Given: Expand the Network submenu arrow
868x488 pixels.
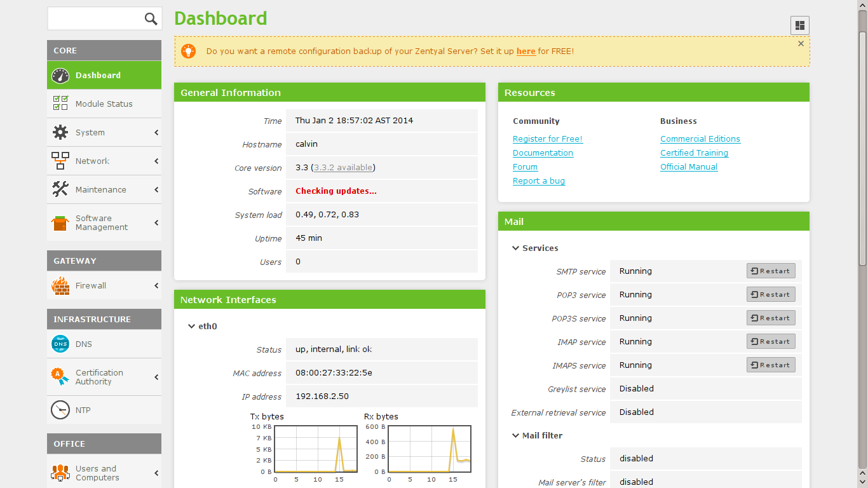Looking at the screenshot, I should (156, 161).
